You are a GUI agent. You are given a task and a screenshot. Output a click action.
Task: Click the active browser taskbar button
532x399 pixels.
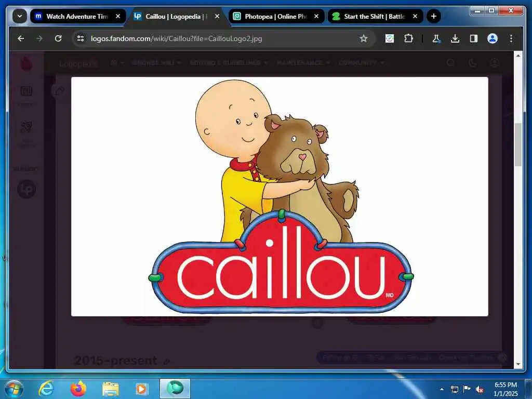point(175,389)
